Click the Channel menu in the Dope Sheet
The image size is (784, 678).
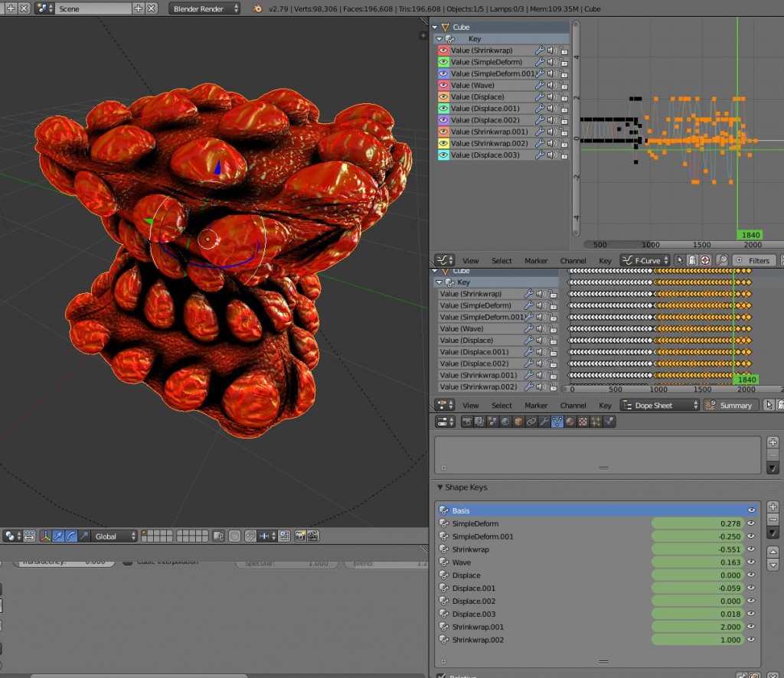[573, 405]
